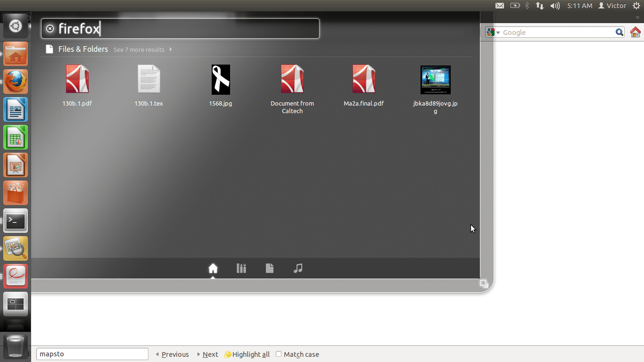Viewport: 644px width, 362px height.
Task: Open the image 1568.jpg
Action: point(221,85)
